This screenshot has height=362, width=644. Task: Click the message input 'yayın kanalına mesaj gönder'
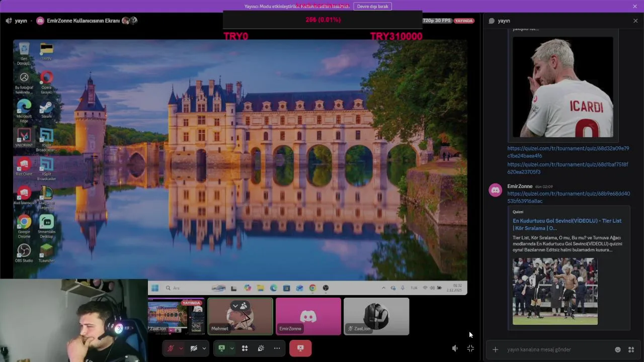click(558, 349)
